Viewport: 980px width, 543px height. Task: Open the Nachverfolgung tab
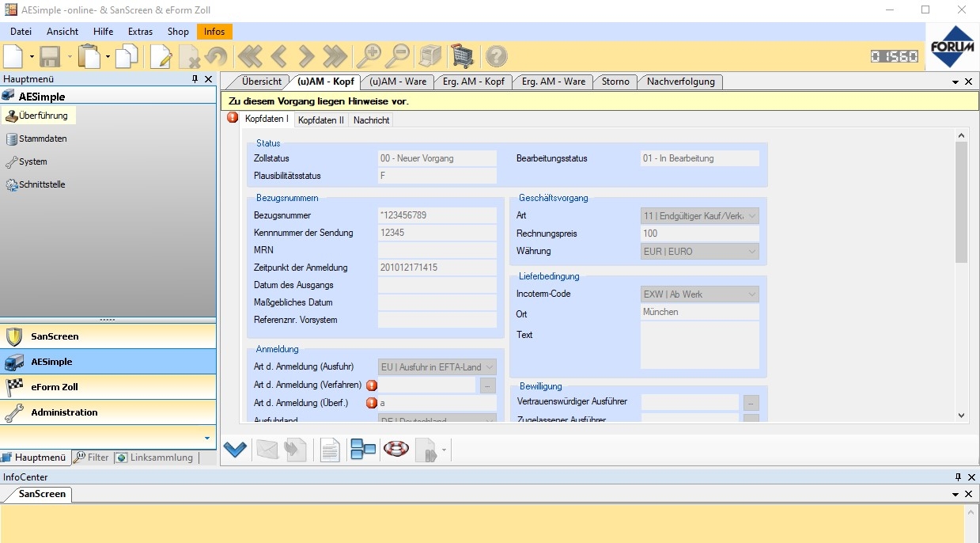[680, 82]
